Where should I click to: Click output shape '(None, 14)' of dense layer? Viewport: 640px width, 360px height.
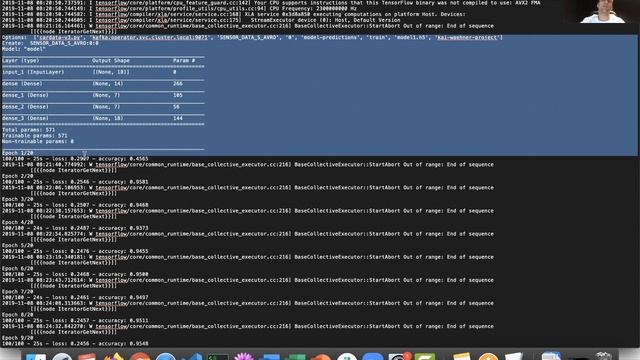point(108,84)
